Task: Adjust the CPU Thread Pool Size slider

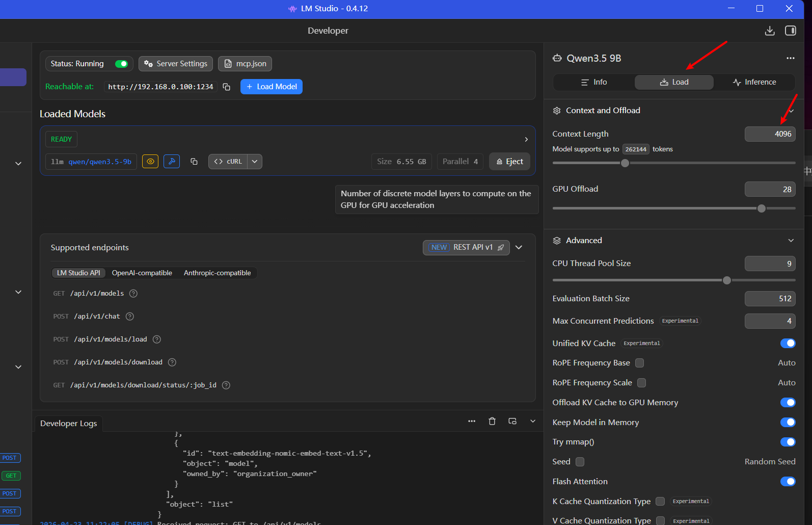Action: coord(727,280)
